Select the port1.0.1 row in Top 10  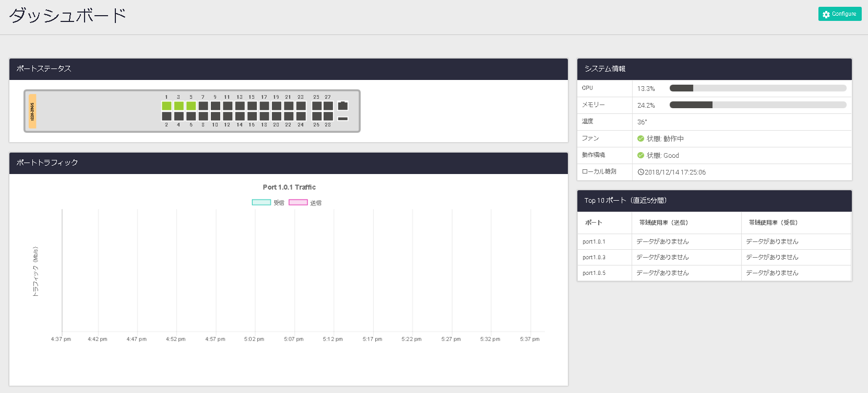coord(594,241)
